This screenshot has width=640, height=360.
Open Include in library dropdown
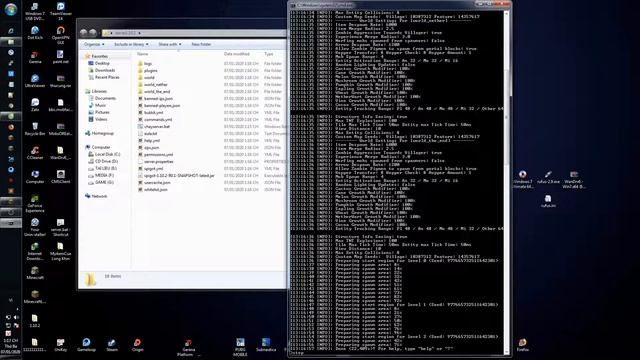tap(131, 44)
